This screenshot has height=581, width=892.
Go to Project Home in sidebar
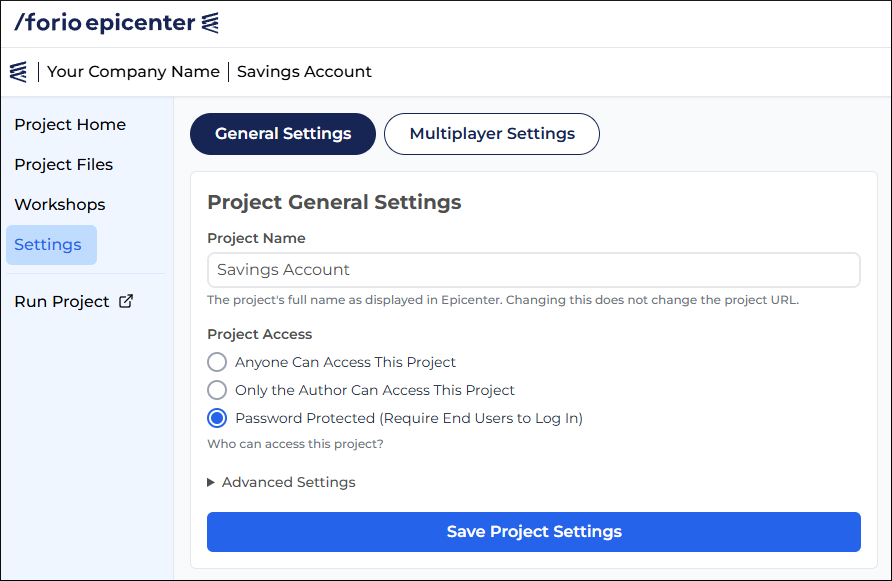(x=70, y=125)
